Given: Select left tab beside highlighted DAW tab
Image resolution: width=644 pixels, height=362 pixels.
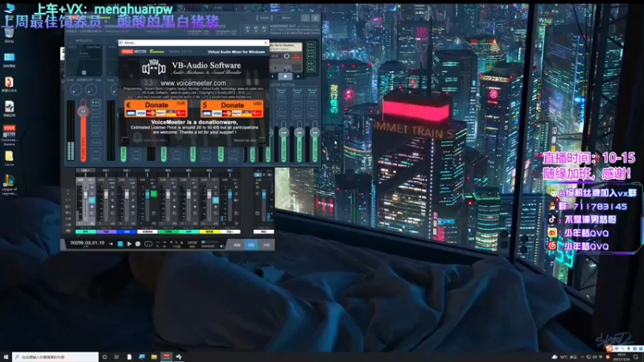Looking at the screenshot, I should [x=237, y=245].
